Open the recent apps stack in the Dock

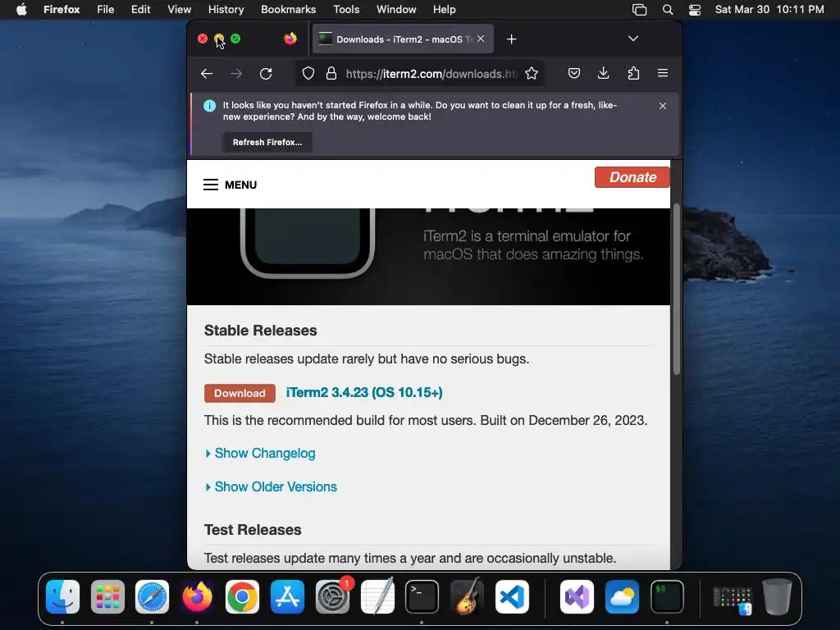click(733, 599)
